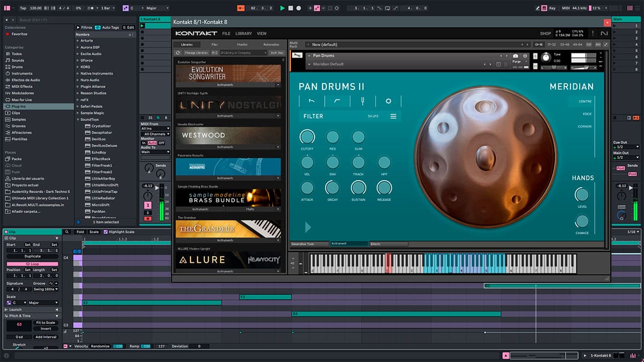
Task: Click the RELEASE knob
Action: point(384,188)
